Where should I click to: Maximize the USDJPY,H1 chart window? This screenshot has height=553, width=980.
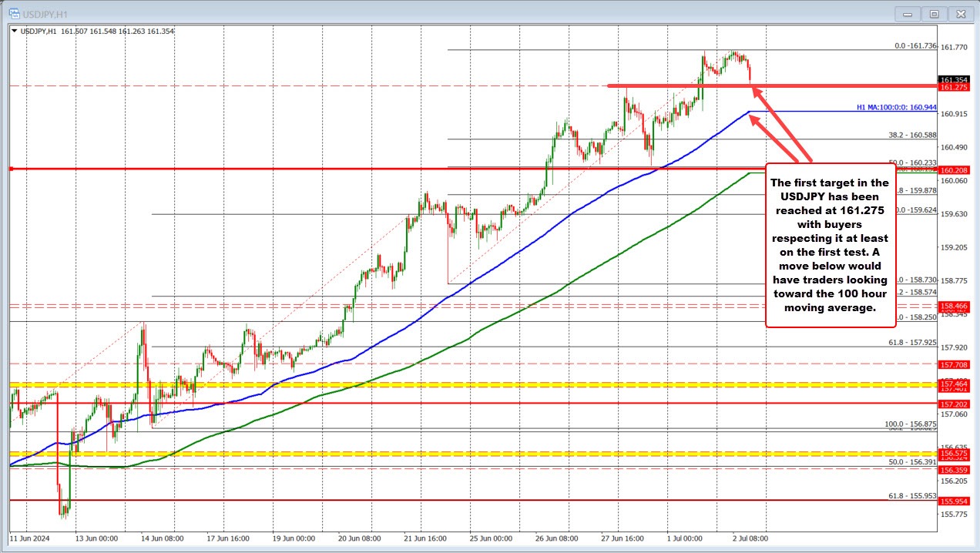click(x=934, y=13)
